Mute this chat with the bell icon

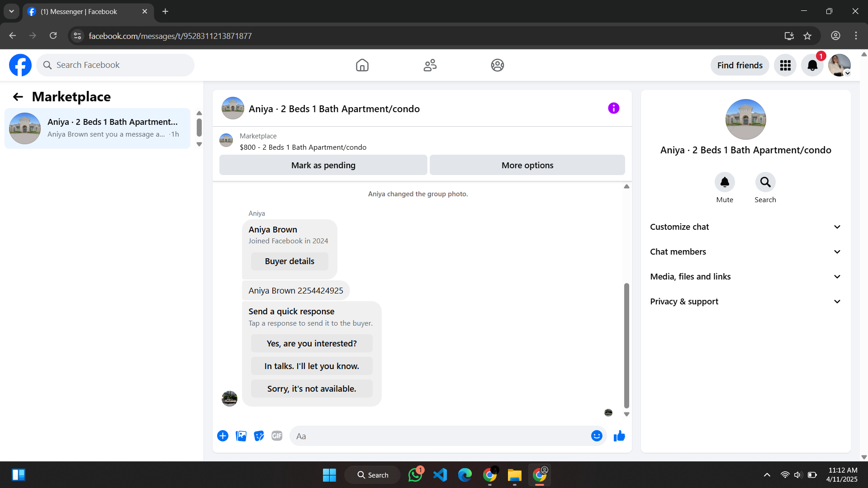pos(725,182)
